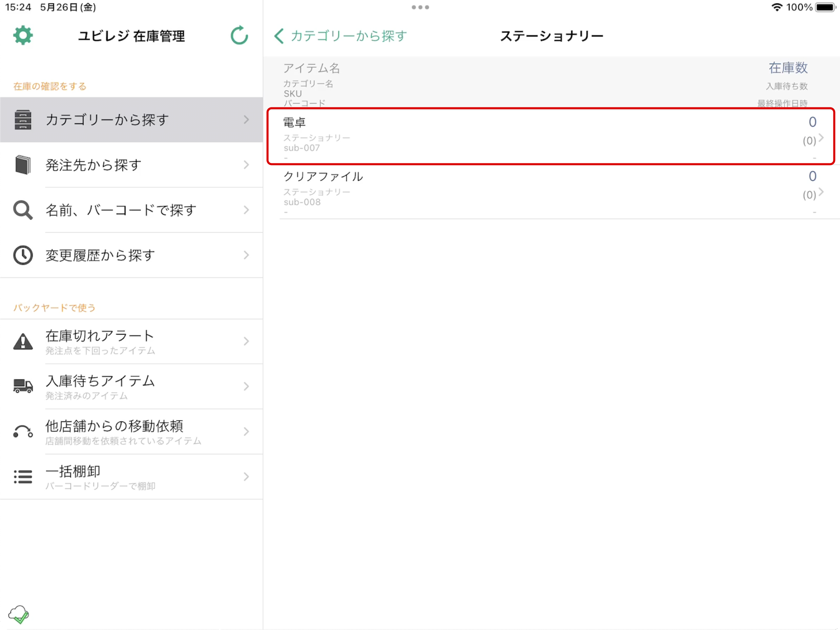Tap the cabinet icon beside カテゴリーから探す

click(x=23, y=120)
